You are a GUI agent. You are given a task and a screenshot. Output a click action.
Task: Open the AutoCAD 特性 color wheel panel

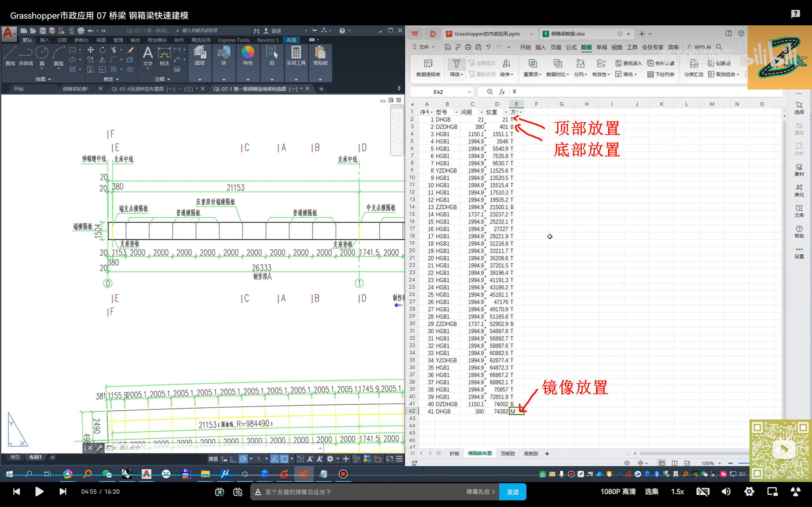(248, 53)
